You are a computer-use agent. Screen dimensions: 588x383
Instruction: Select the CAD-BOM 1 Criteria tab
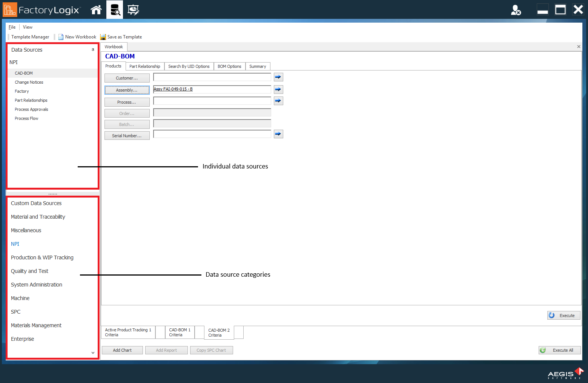pyautogui.click(x=180, y=332)
